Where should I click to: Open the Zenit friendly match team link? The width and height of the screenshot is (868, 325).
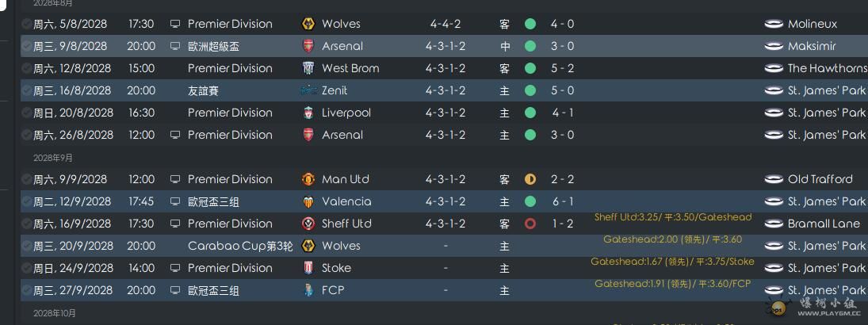coord(335,90)
